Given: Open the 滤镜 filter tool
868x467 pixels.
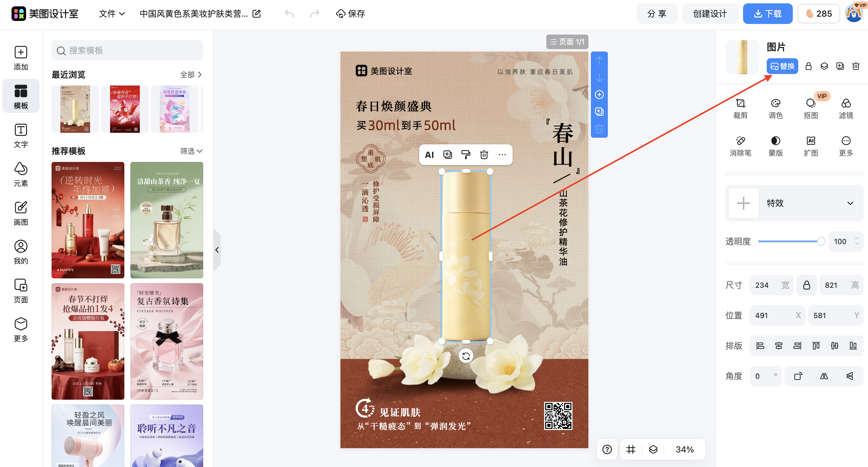Looking at the screenshot, I should pyautogui.click(x=846, y=107).
